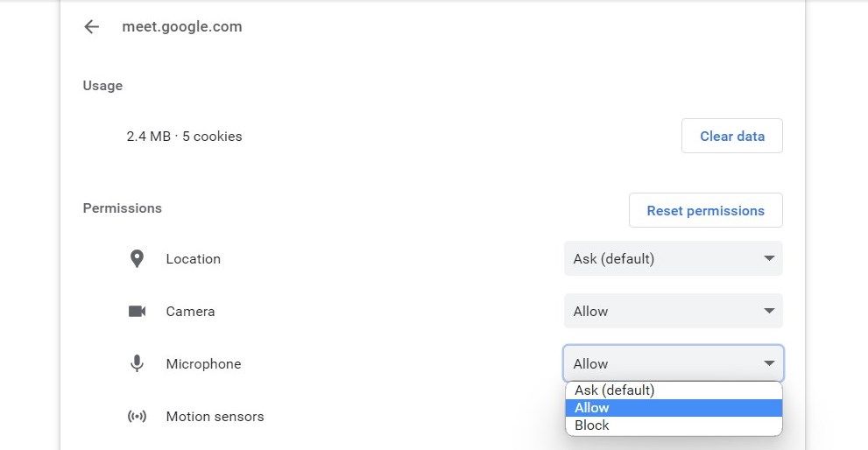Image resolution: width=868 pixels, height=450 pixels.
Task: Collapse the Microphone permission dropdown
Action: click(673, 364)
